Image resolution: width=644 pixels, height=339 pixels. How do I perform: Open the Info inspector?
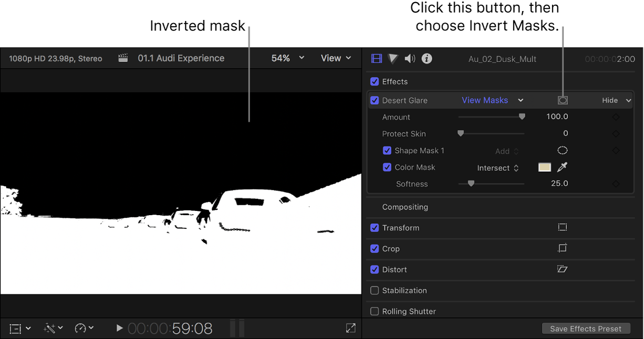click(x=426, y=58)
